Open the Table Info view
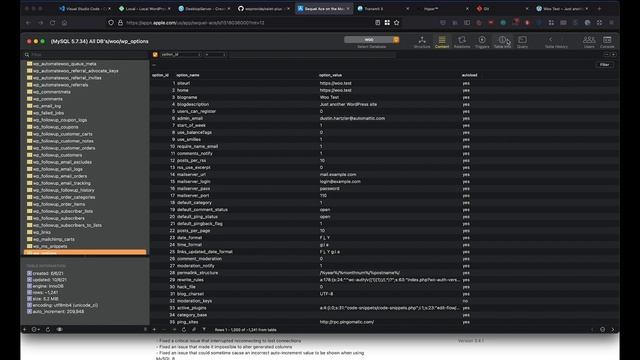Image resolution: width=640 pixels, height=360 pixels. (x=502, y=41)
